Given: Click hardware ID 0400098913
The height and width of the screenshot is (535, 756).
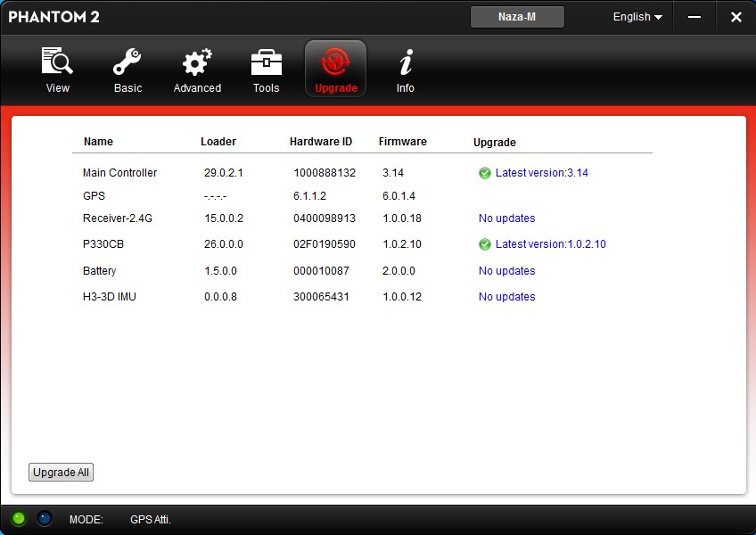Looking at the screenshot, I should pos(325,218).
